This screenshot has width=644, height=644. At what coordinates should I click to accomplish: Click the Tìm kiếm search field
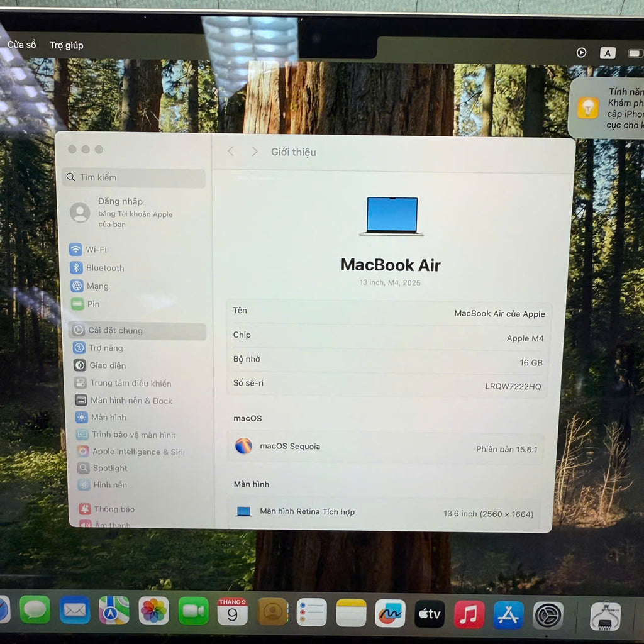[135, 178]
